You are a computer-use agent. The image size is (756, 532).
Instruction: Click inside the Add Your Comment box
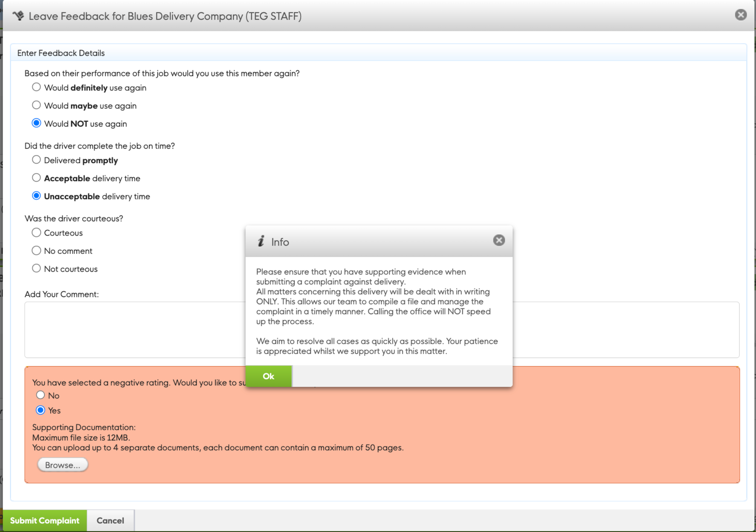click(x=132, y=330)
